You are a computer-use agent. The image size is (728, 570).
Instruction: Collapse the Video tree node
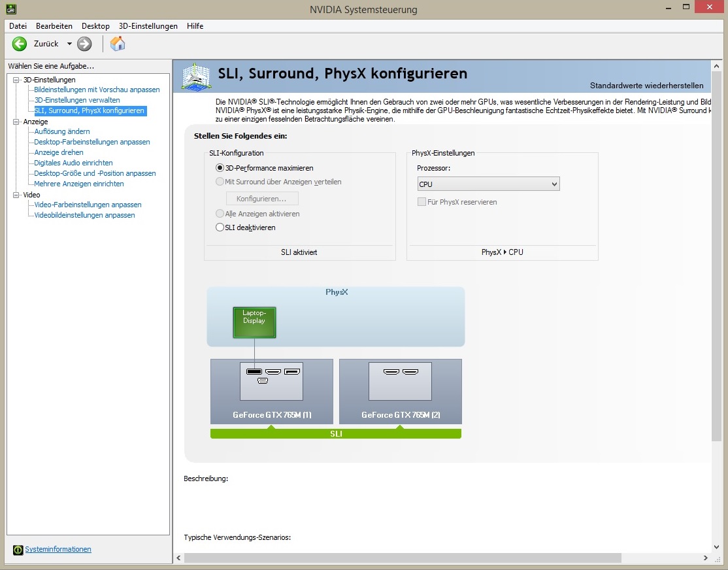tap(16, 195)
